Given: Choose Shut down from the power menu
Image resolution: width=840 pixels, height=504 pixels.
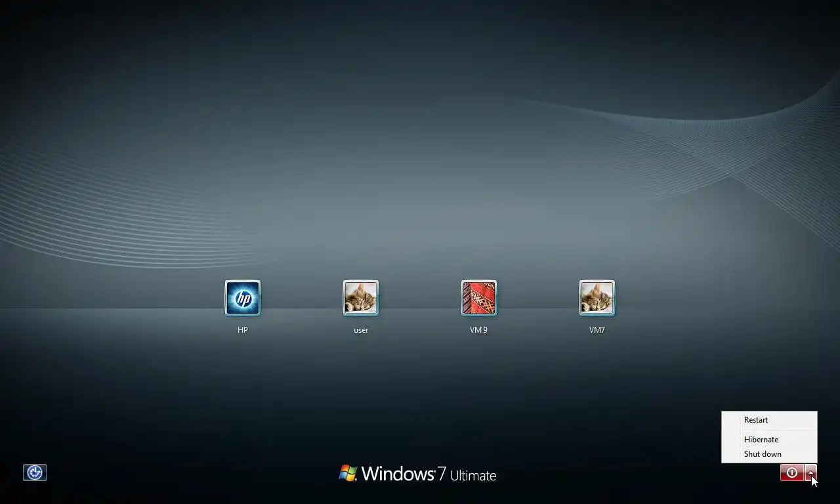Looking at the screenshot, I should (769, 454).
